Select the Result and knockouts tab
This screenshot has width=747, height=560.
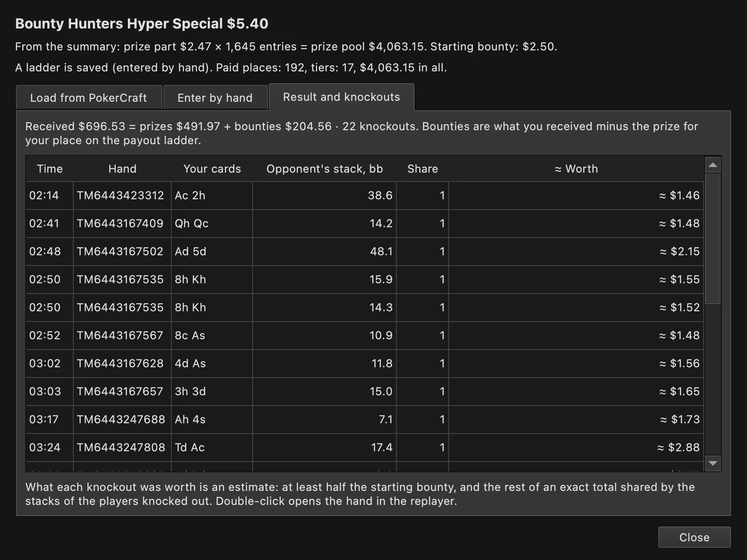[x=342, y=97]
